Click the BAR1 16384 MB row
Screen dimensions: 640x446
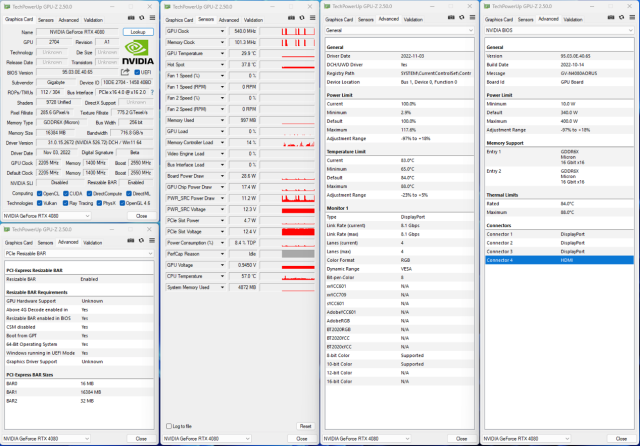pos(79,392)
